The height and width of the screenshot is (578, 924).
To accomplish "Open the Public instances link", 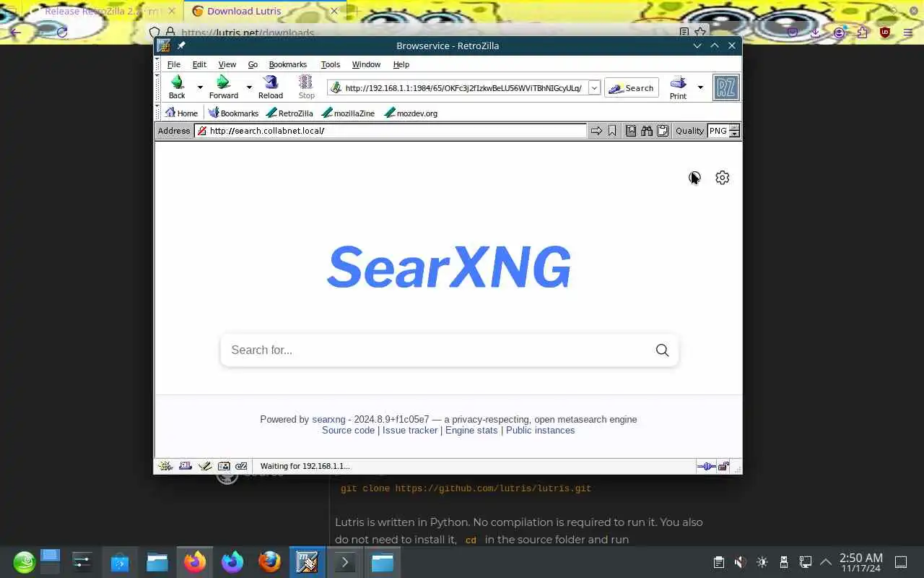I will click(x=541, y=430).
